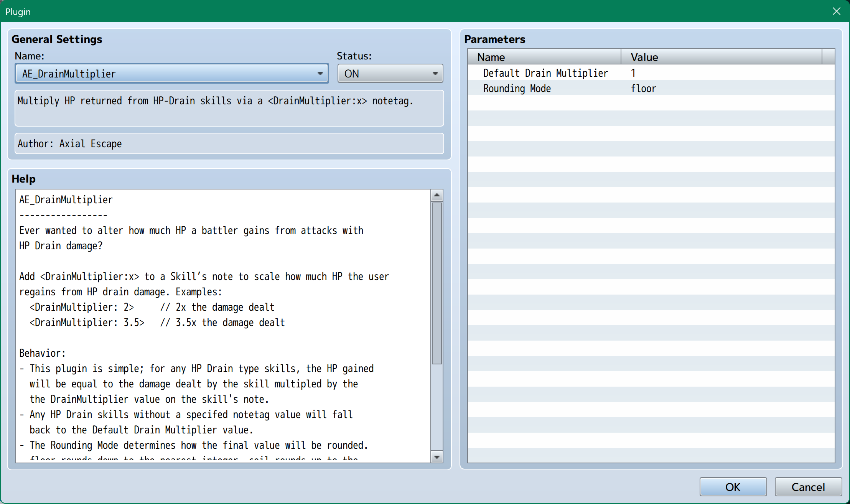Click the value 1 of Default Drain Multiplier
Screen dimensions: 850x504
tap(633, 73)
